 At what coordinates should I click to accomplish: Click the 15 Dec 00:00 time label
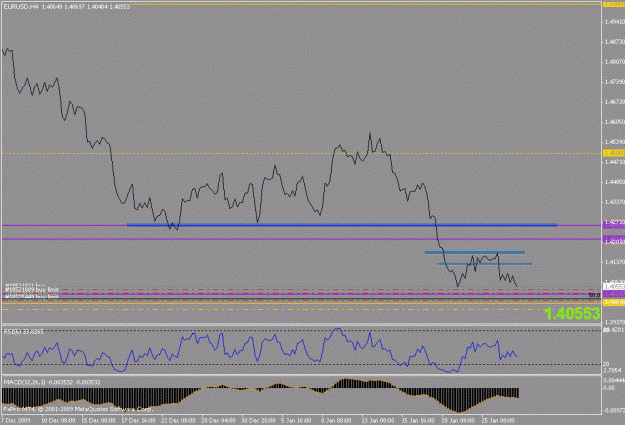[x=98, y=420]
